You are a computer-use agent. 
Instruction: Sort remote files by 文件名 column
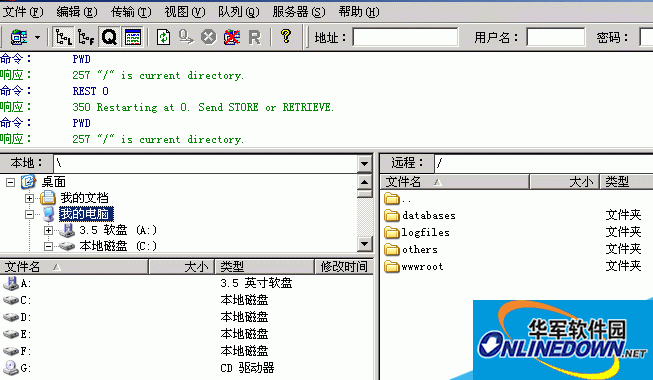click(x=455, y=182)
